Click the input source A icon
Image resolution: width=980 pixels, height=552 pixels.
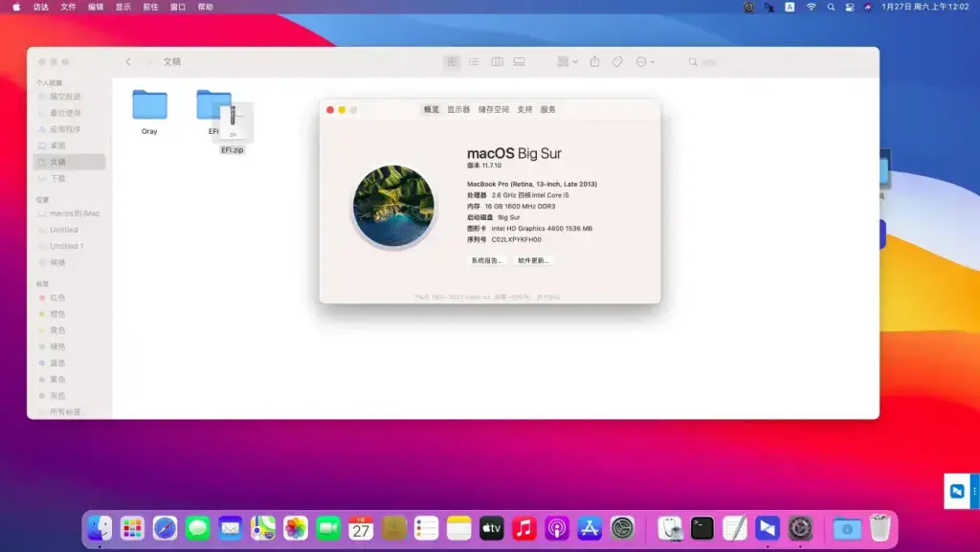point(790,7)
